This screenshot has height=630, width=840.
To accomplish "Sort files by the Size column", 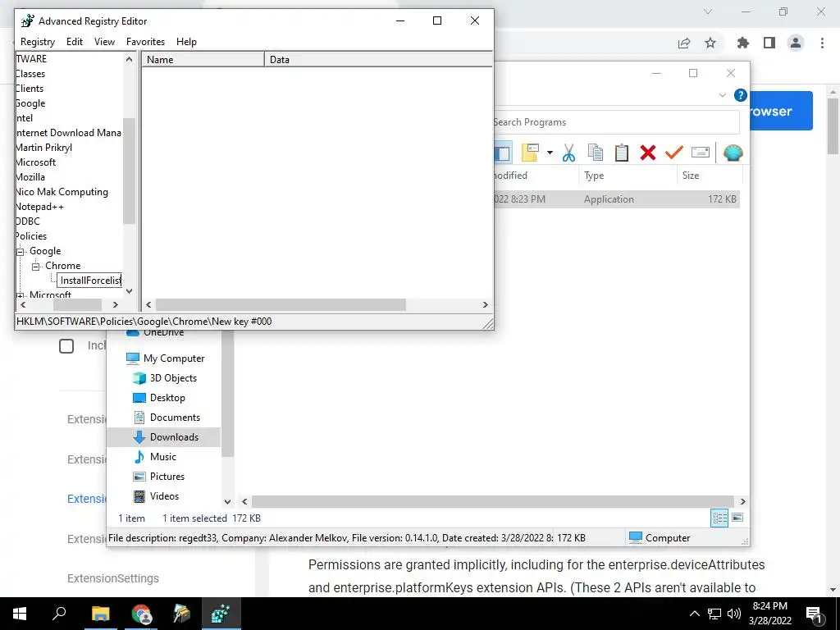I will 710,176.
